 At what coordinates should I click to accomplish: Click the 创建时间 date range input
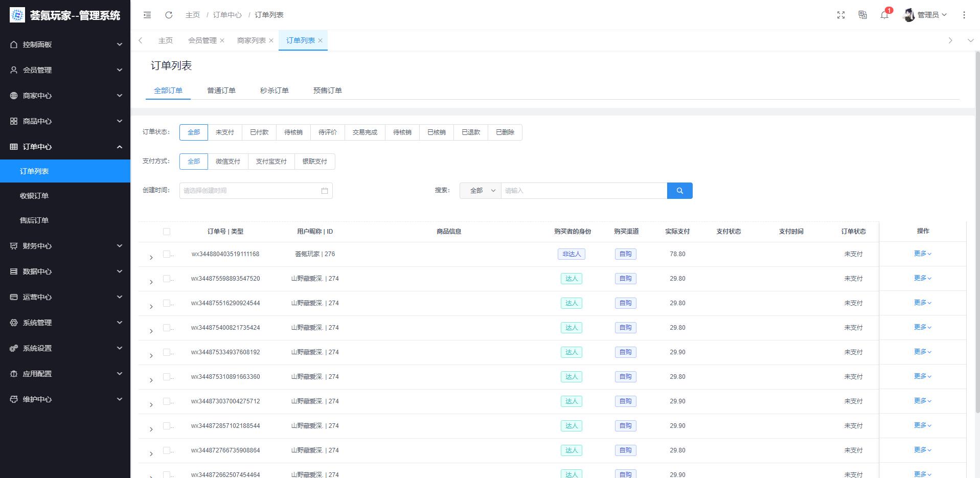256,191
